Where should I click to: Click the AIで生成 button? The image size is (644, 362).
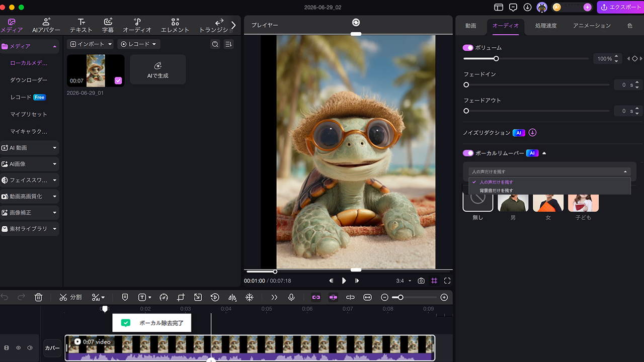click(158, 69)
